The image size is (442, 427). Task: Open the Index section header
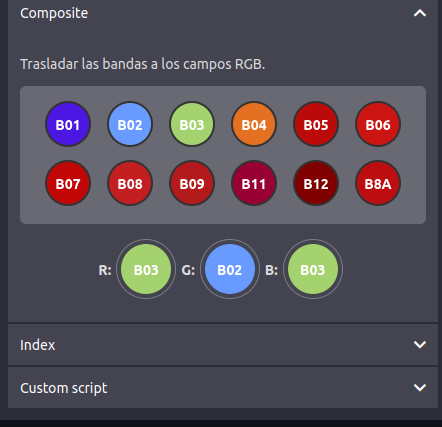[223, 345]
